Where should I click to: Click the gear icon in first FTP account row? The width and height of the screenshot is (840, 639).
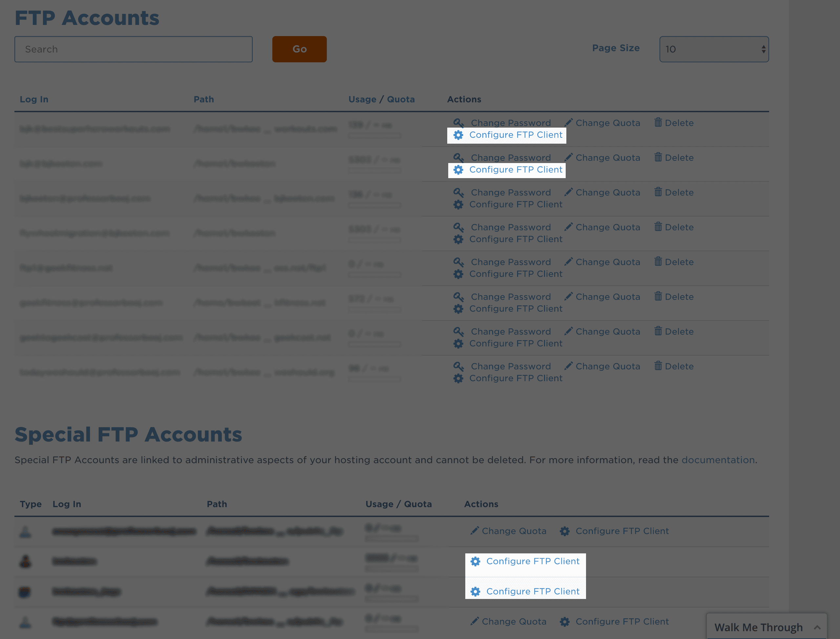458,135
